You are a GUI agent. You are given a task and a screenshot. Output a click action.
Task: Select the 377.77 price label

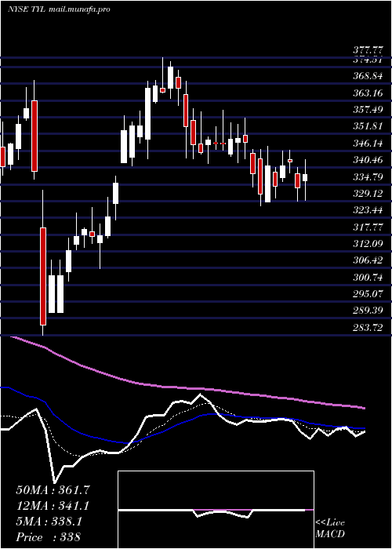pos(368,51)
